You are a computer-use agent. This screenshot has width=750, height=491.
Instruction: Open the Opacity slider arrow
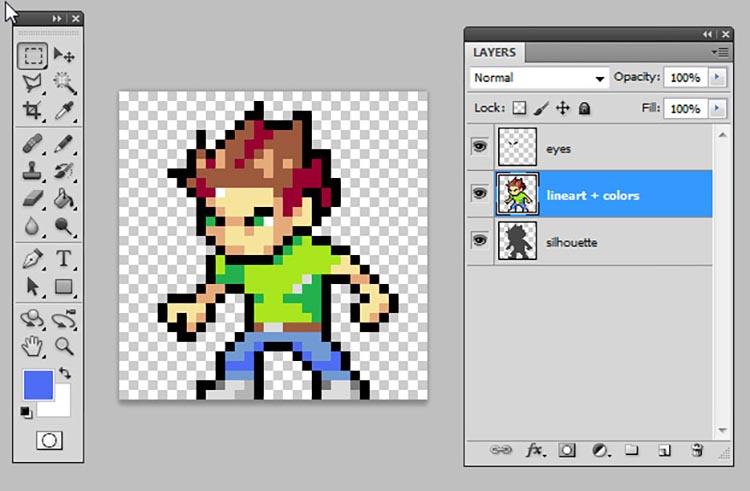tap(717, 77)
